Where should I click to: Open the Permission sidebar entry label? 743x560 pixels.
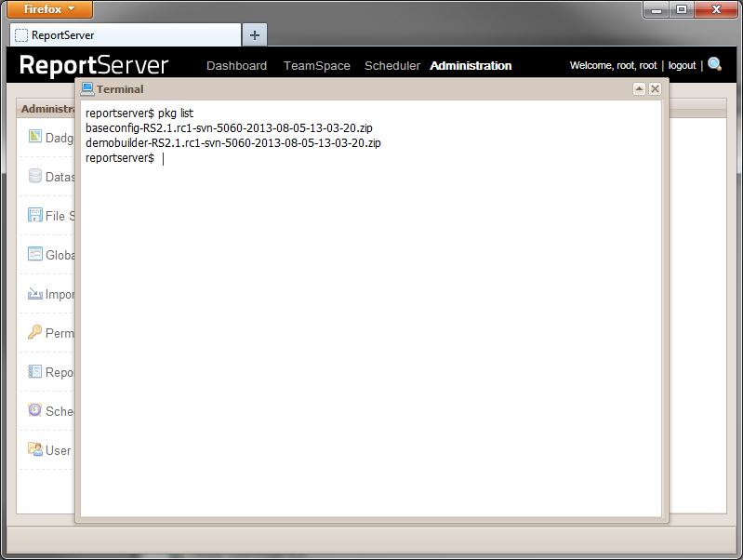point(60,333)
